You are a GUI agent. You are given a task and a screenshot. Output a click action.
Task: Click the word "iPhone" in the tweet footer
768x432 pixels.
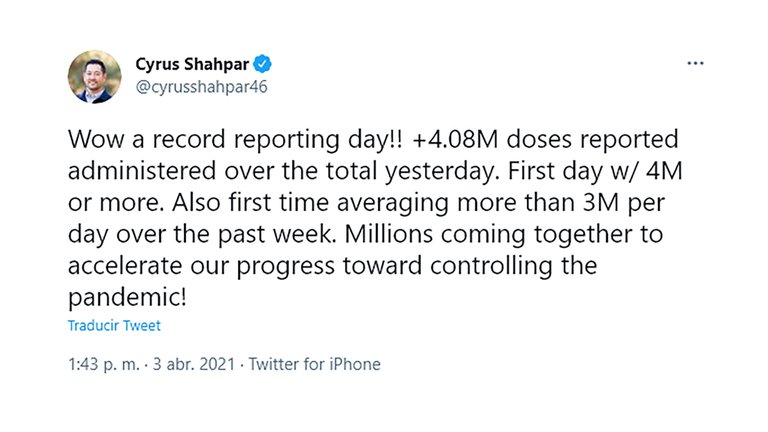(x=355, y=364)
